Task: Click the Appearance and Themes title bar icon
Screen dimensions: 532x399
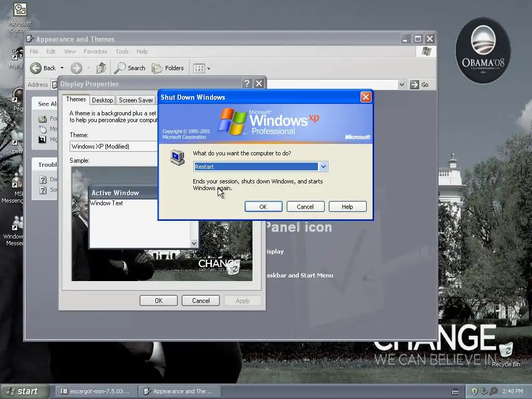Action: pyautogui.click(x=30, y=39)
